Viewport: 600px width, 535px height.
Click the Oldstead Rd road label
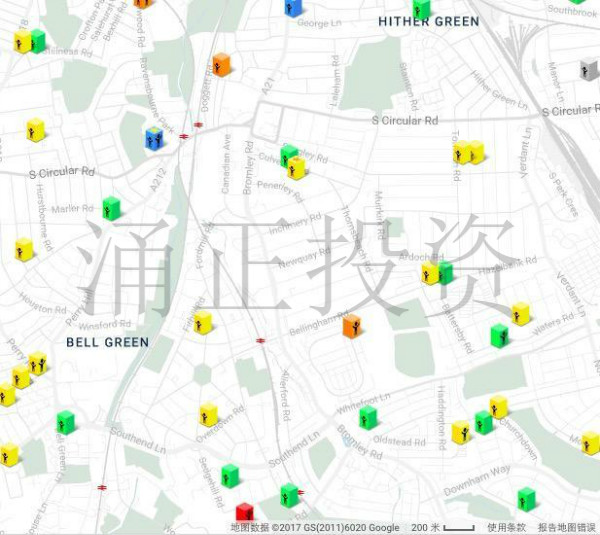click(x=399, y=441)
